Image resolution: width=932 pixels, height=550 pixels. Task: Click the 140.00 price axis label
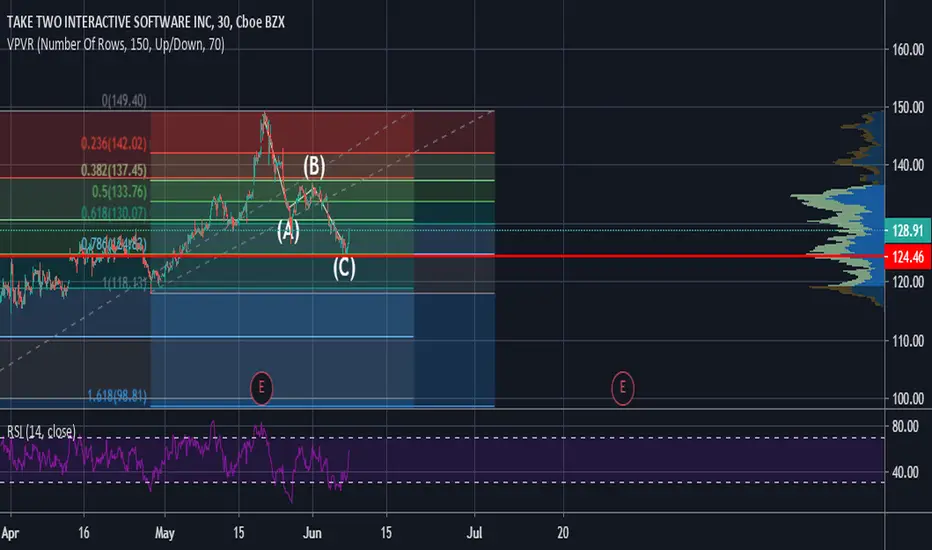[908, 165]
